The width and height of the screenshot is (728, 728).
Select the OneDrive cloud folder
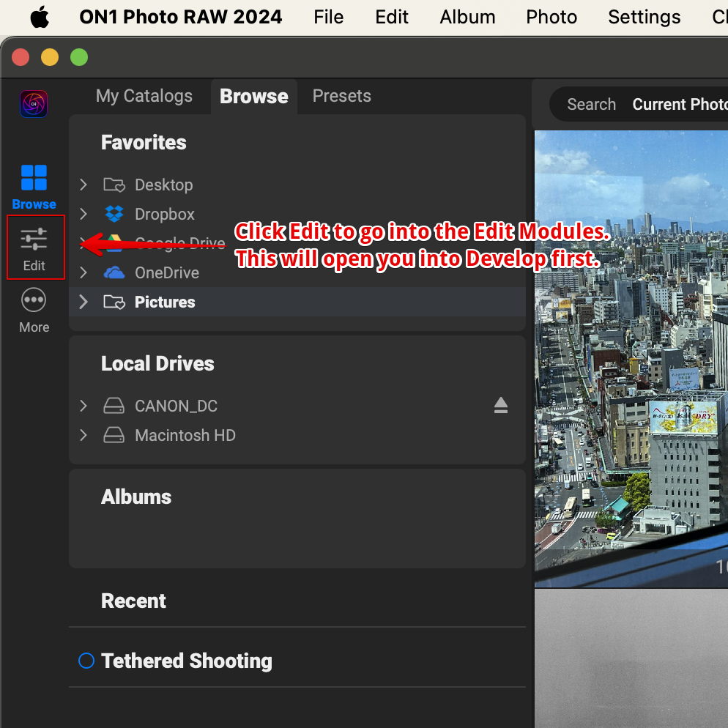click(x=166, y=273)
